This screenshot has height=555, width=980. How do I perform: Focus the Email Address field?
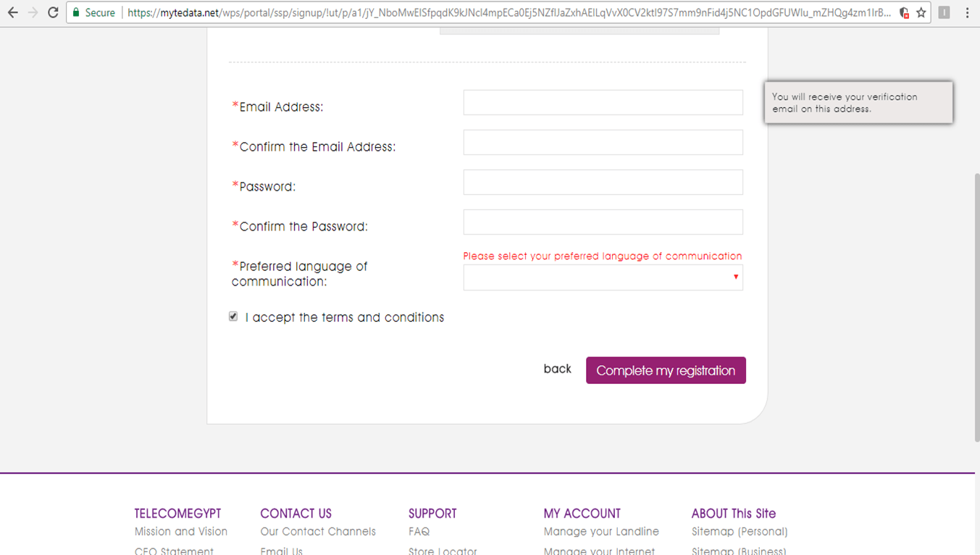click(603, 102)
